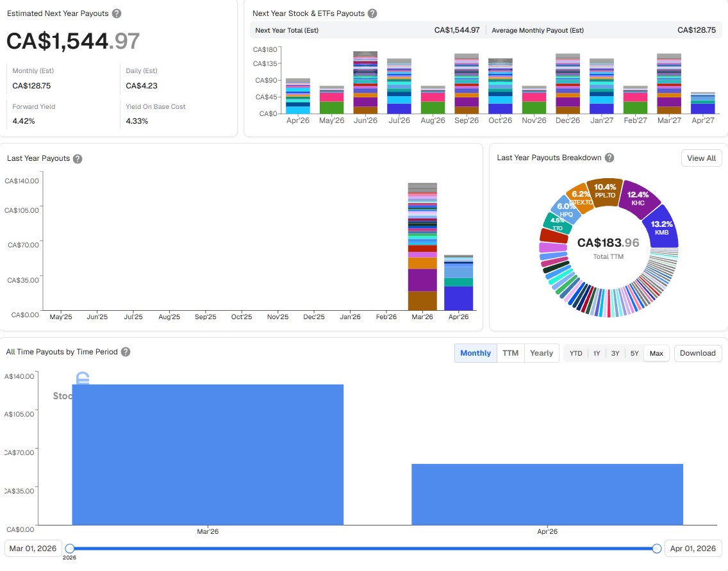728x571 pixels.
Task: Click the Apr'26 stacked bar in Last Year Payouts
Action: 459,283
